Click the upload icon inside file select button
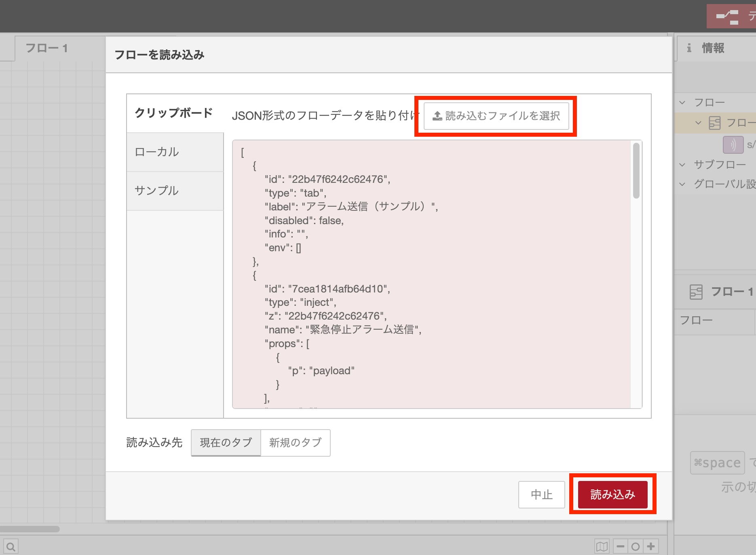 [437, 116]
